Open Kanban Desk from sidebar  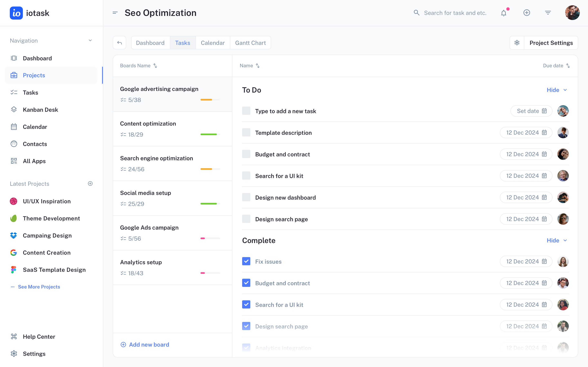(40, 110)
